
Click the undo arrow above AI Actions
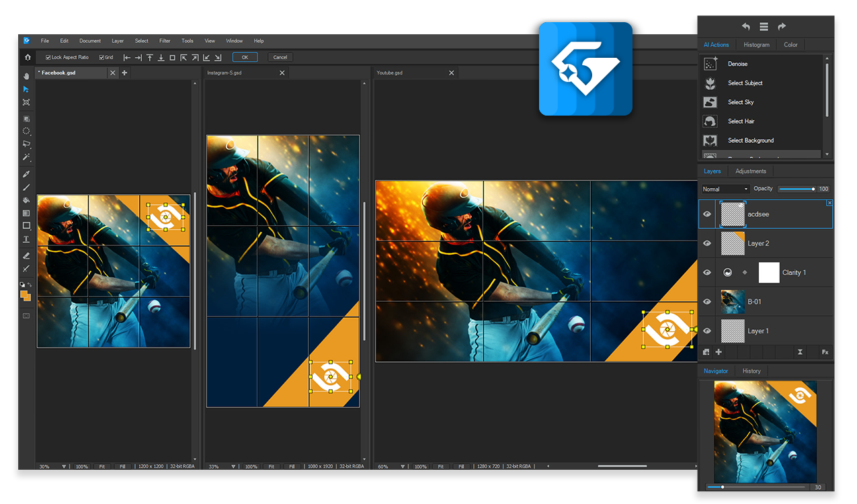746,27
